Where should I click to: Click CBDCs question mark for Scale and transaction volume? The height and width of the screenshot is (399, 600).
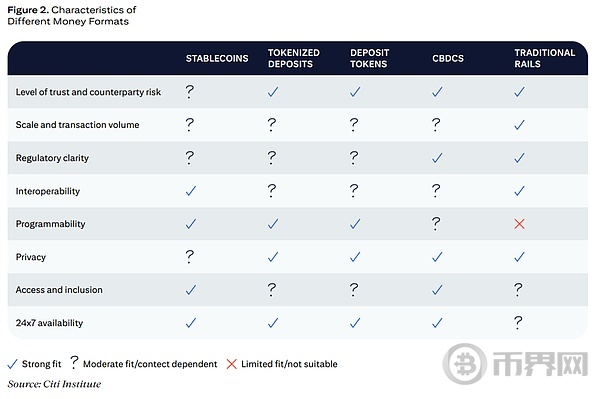click(x=436, y=125)
